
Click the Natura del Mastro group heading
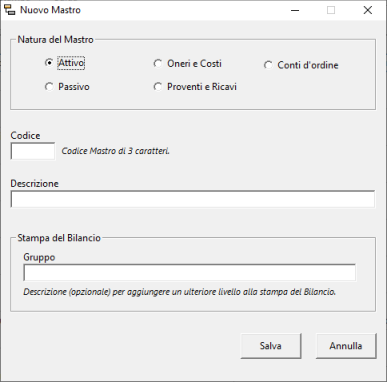(x=55, y=39)
